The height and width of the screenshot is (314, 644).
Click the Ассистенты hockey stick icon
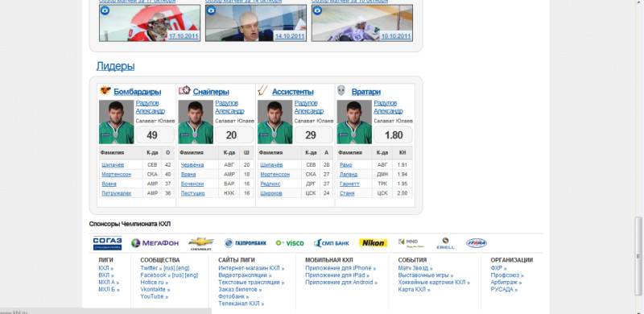tap(262, 90)
